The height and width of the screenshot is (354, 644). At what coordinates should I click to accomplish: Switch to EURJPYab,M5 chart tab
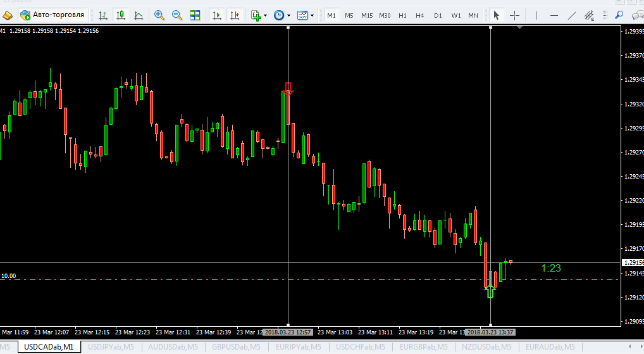tap(299, 346)
